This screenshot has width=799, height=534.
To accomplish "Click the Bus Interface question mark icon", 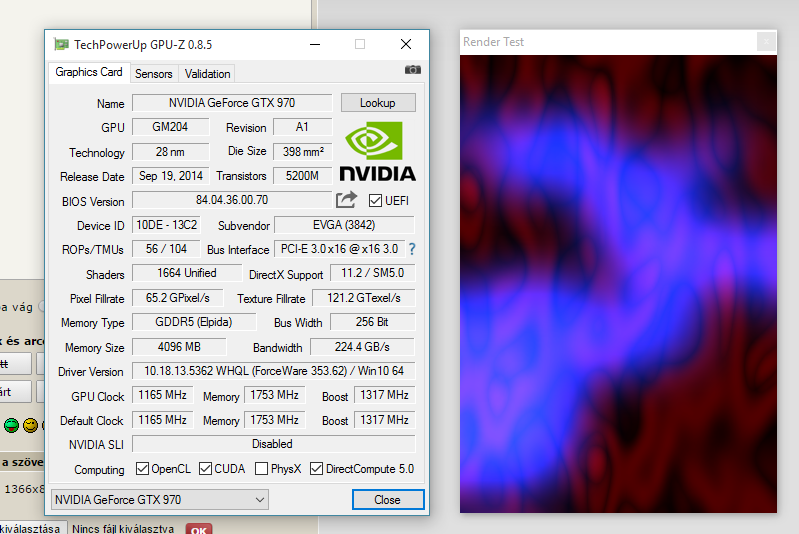I will (412, 249).
